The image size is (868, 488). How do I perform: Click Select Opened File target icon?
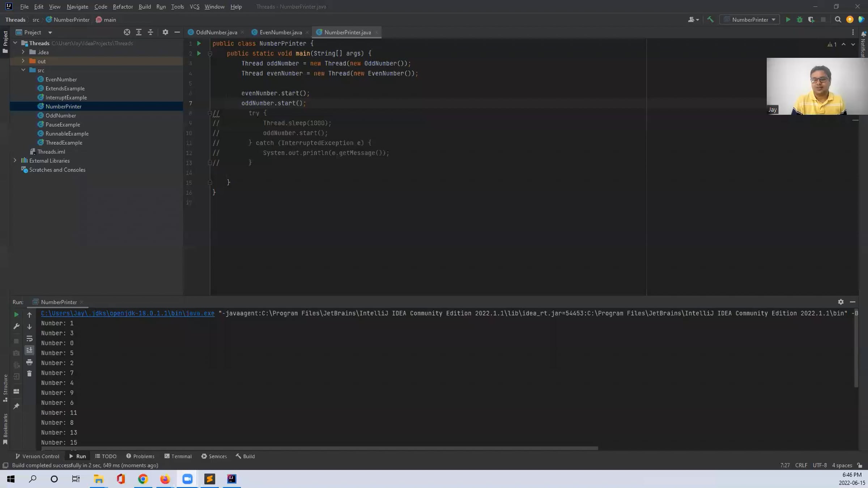pos(127,33)
